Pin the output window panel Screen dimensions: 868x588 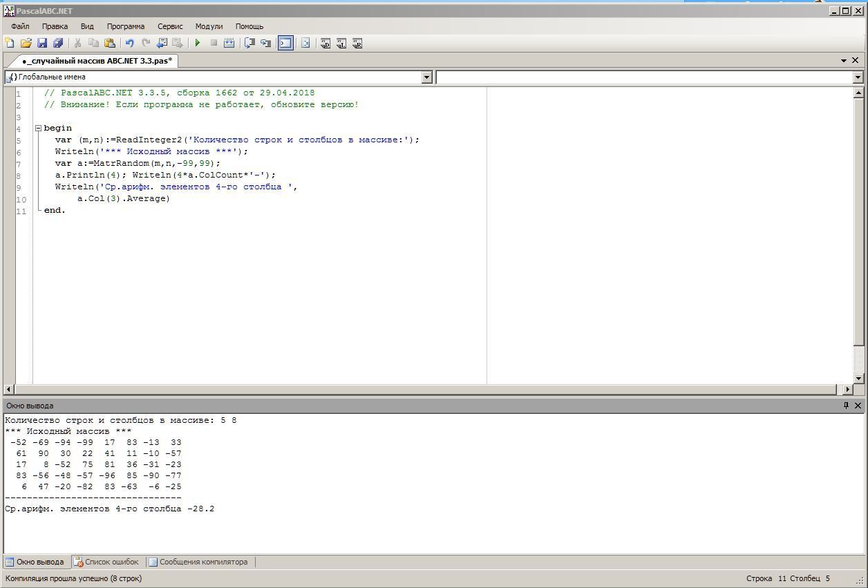coord(846,406)
